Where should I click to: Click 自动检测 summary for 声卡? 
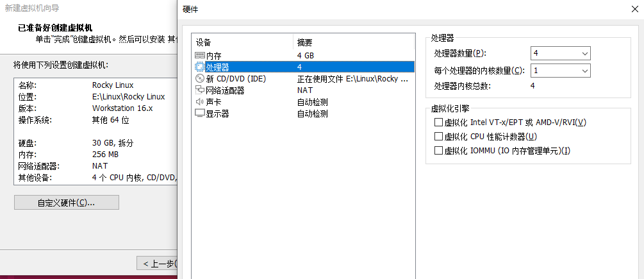(x=313, y=102)
